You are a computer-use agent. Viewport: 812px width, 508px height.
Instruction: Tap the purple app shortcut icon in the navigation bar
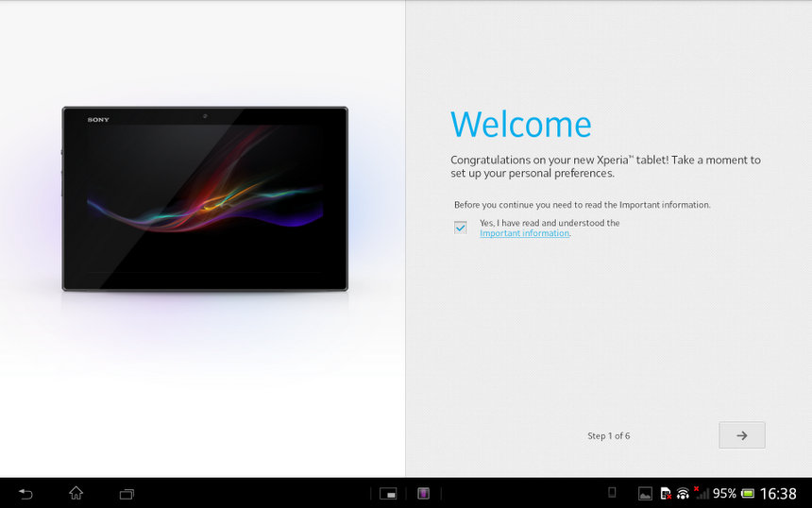(423, 494)
